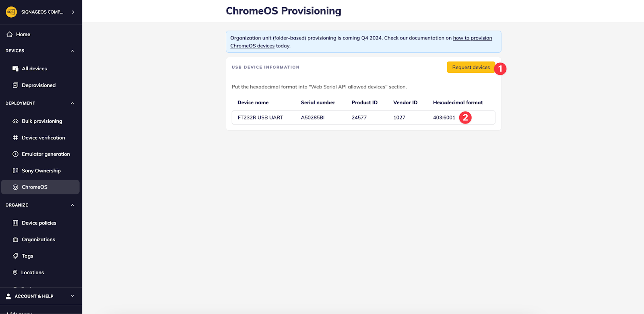The width and height of the screenshot is (644, 314).
Task: Click the Deprovisioned sidebar icon
Action: (x=15, y=85)
